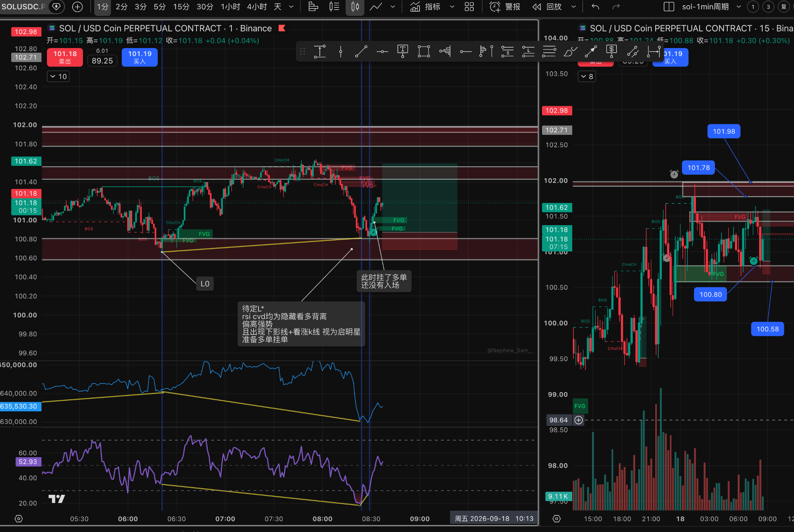The height and width of the screenshot is (532, 794).
Task: Expand the chart type dropdown arrow
Action: pyautogui.click(x=393, y=7)
